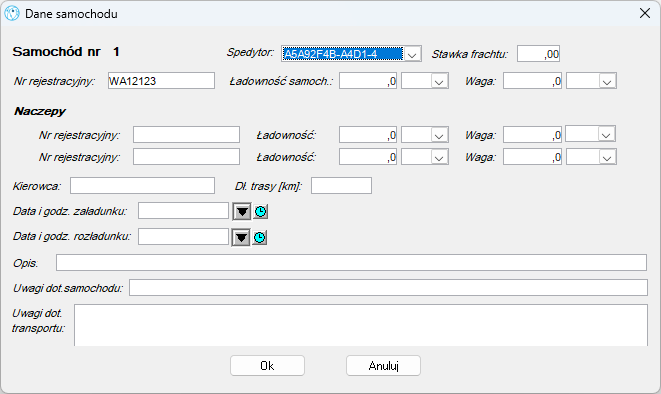Click the Nr rejestracyjny field with WA12123

pyautogui.click(x=161, y=80)
